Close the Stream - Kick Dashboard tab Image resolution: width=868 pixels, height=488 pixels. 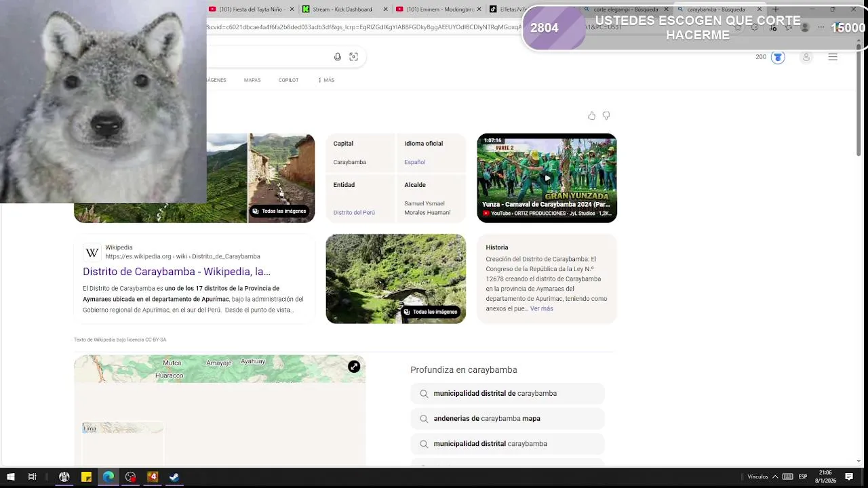pos(386,9)
